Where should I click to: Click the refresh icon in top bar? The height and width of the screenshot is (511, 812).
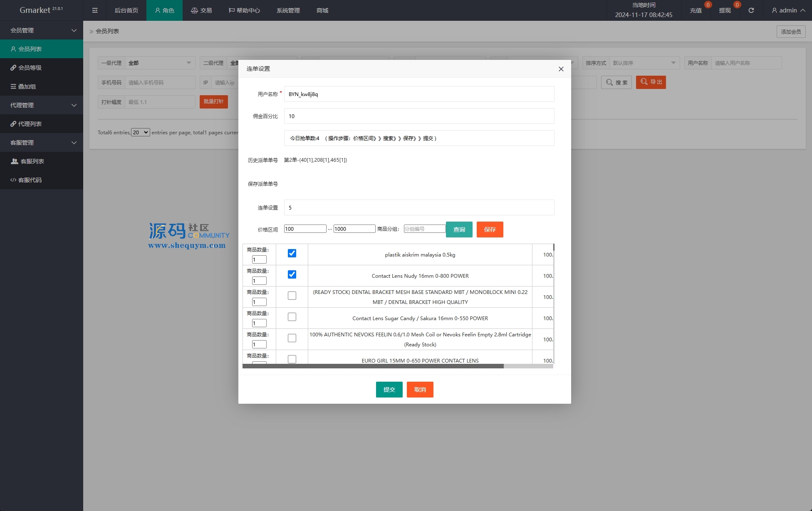point(751,10)
